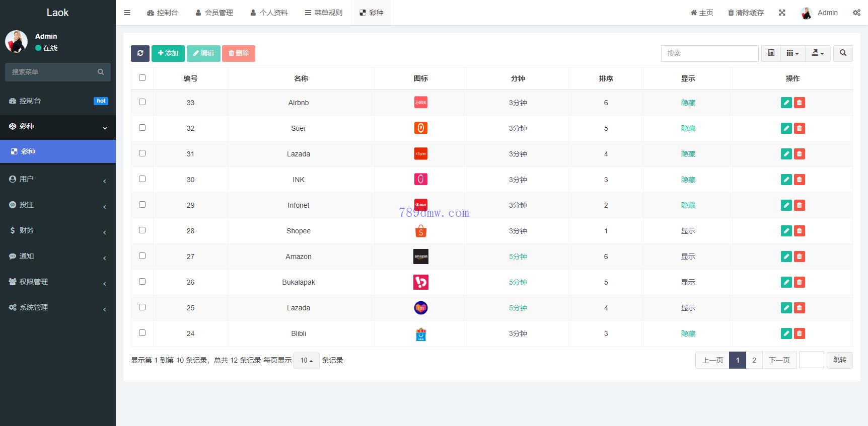Switch to the 会员管理 tab
Viewport: 868px width, 426px height.
click(214, 13)
